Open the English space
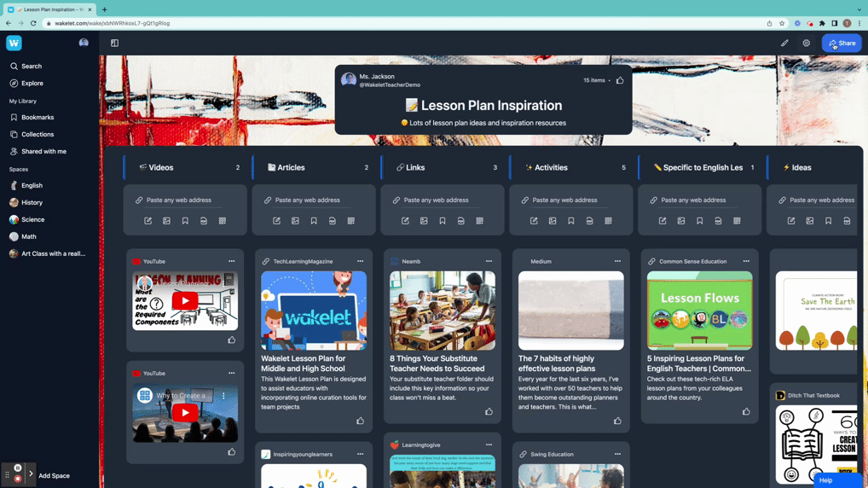The height and width of the screenshot is (488, 868). tap(26, 186)
